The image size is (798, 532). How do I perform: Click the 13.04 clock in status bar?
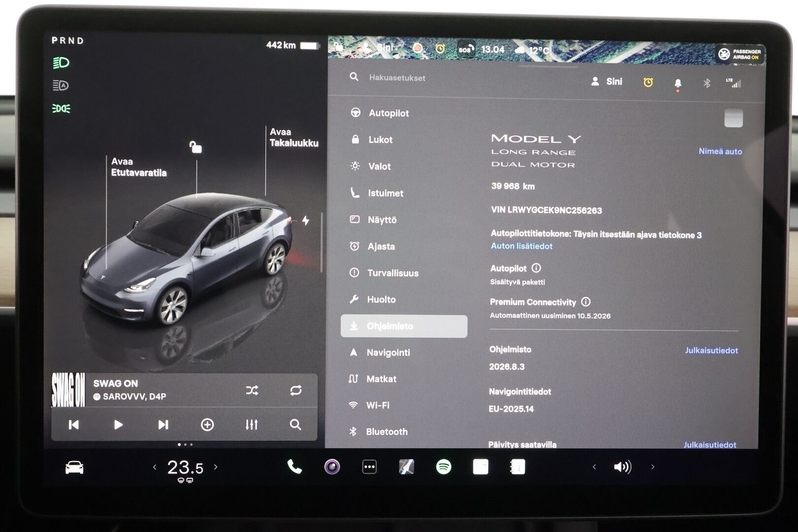pos(493,49)
